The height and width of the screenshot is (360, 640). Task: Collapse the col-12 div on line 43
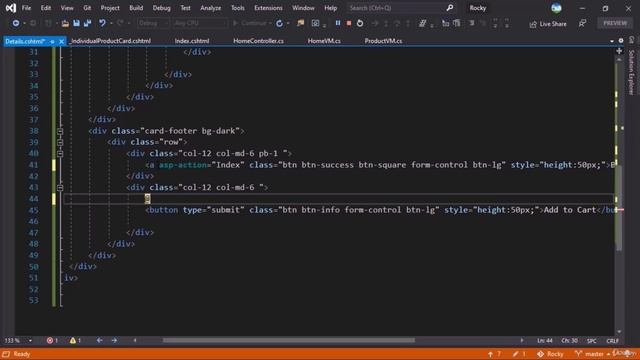60,187
